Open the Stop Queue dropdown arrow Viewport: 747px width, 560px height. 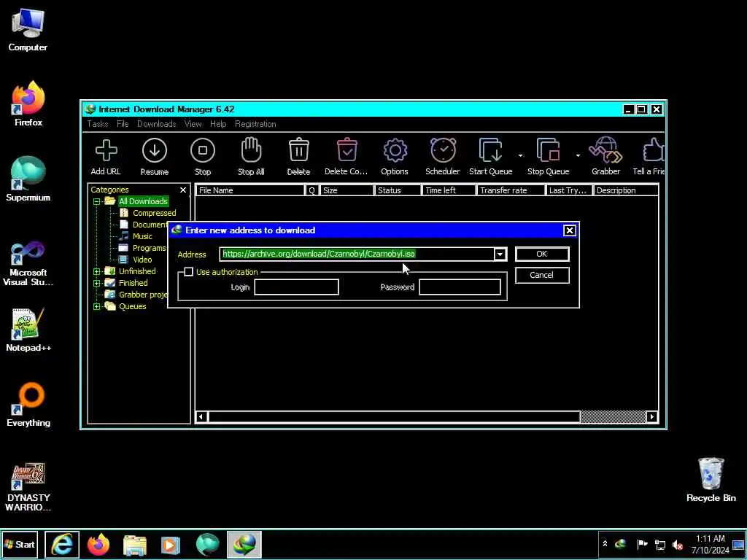[578, 155]
